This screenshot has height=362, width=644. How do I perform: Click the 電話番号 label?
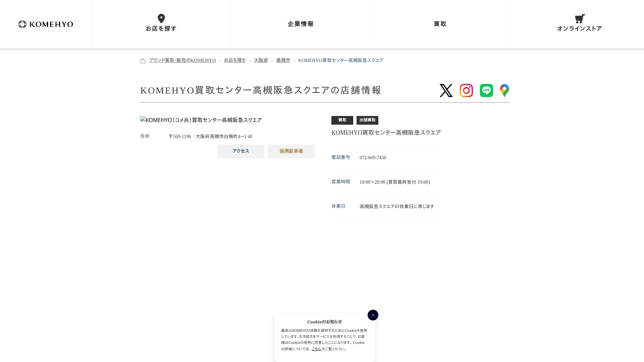[x=341, y=158]
